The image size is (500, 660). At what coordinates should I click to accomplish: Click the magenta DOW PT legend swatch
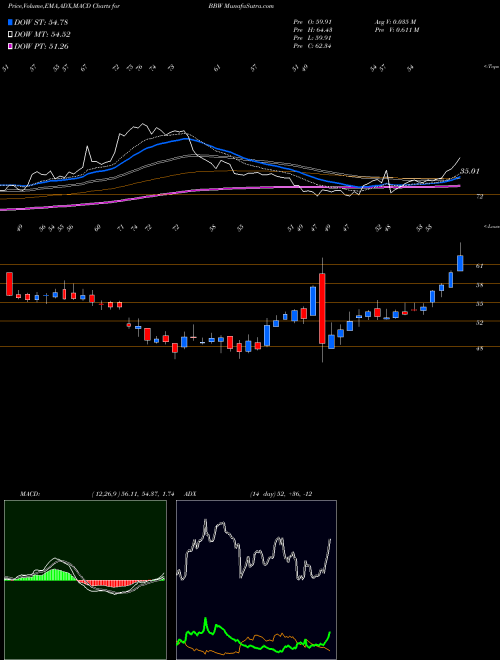11,46
